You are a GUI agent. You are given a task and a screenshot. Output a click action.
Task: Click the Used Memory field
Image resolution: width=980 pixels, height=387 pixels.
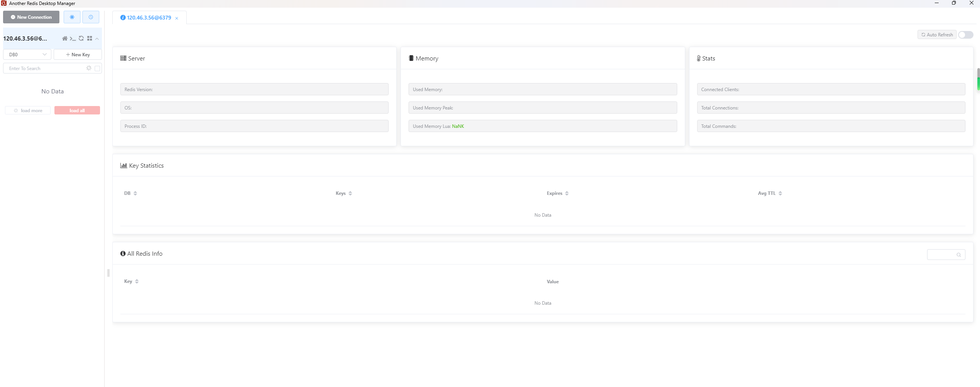[x=543, y=89]
